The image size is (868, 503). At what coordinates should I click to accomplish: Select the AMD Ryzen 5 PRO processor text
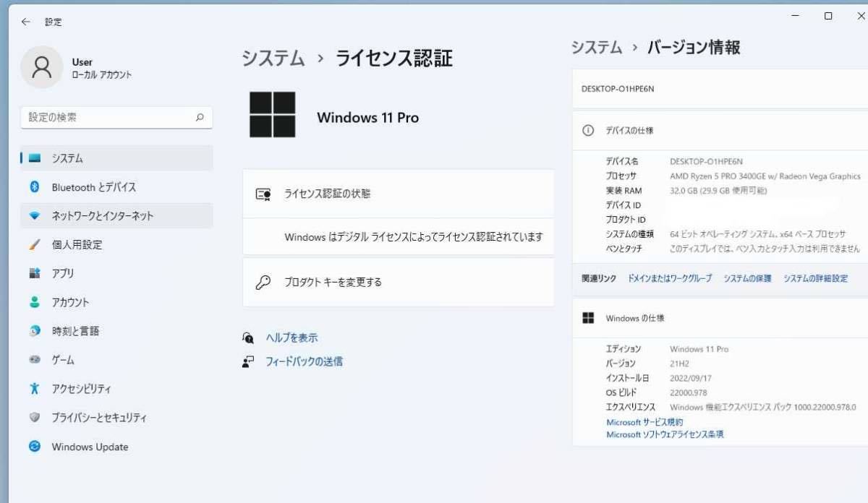click(765, 176)
